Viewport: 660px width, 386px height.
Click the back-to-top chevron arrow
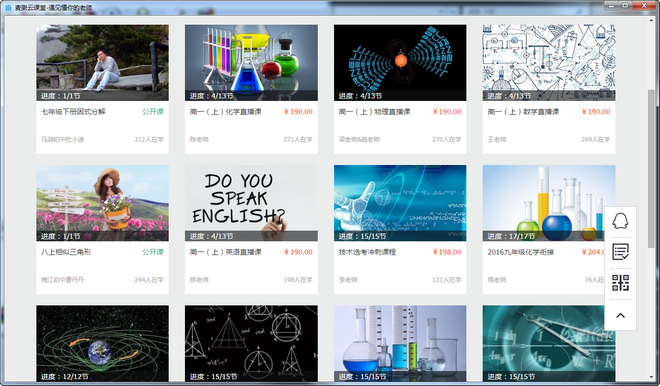620,316
